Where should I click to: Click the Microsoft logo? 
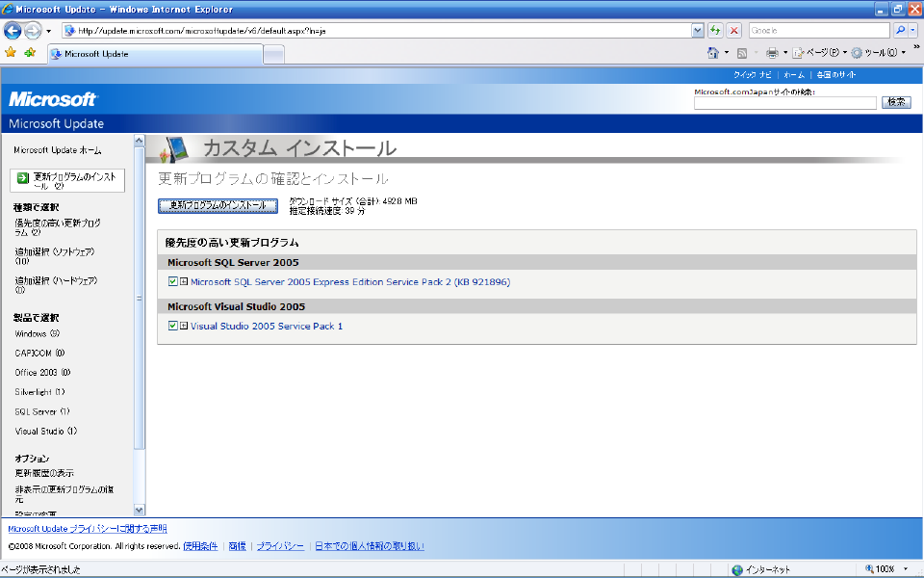(53, 99)
